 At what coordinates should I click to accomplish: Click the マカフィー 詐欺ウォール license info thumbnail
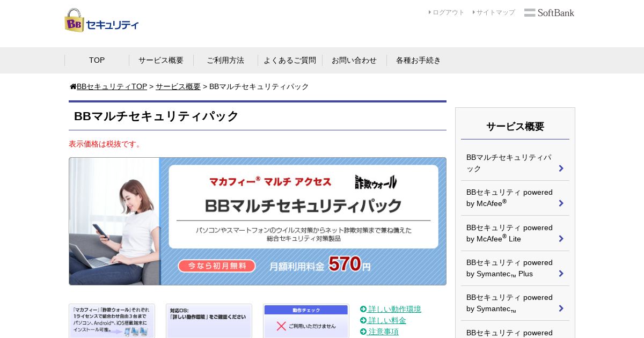(112, 321)
